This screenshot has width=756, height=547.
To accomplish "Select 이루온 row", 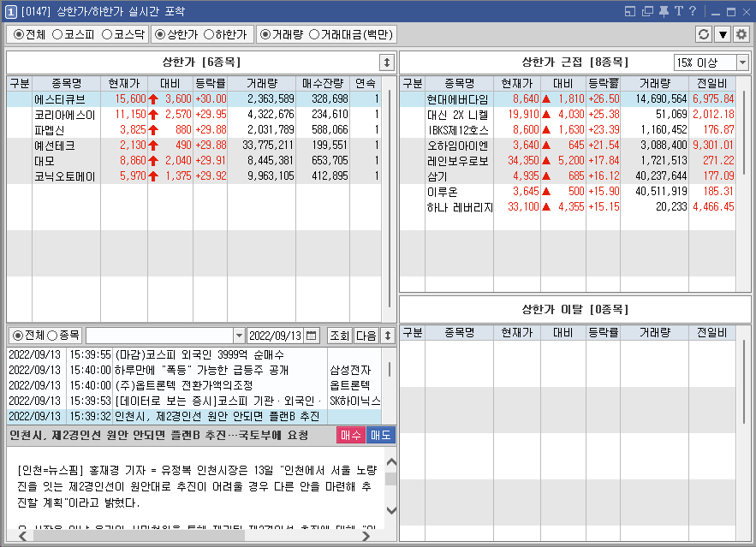I will coord(568,192).
